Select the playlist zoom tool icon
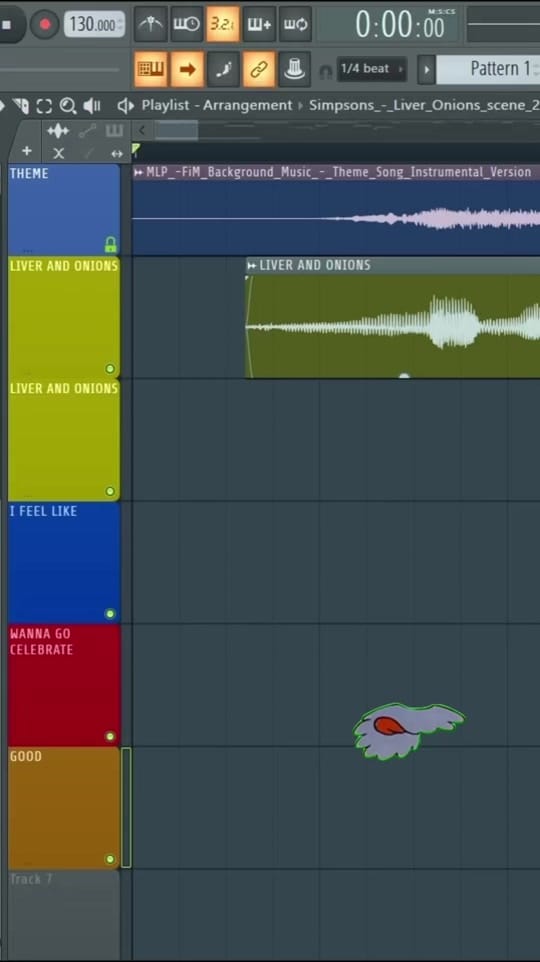 pyautogui.click(x=68, y=106)
